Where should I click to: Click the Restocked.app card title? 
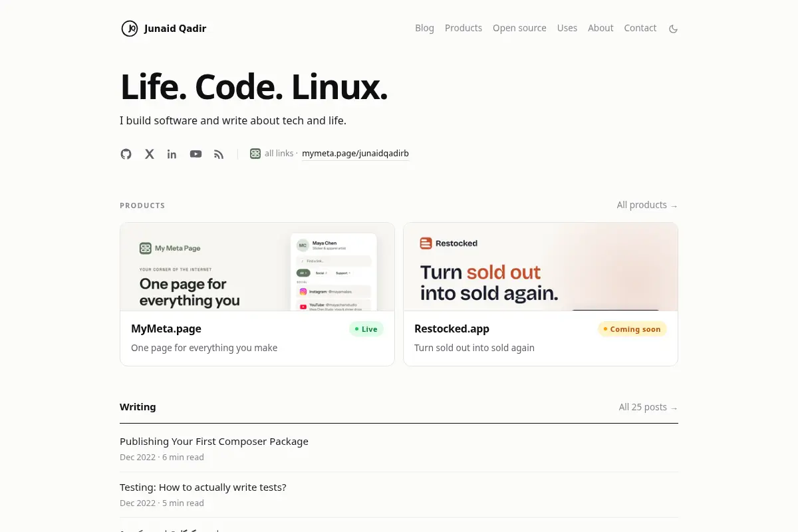[x=452, y=329]
